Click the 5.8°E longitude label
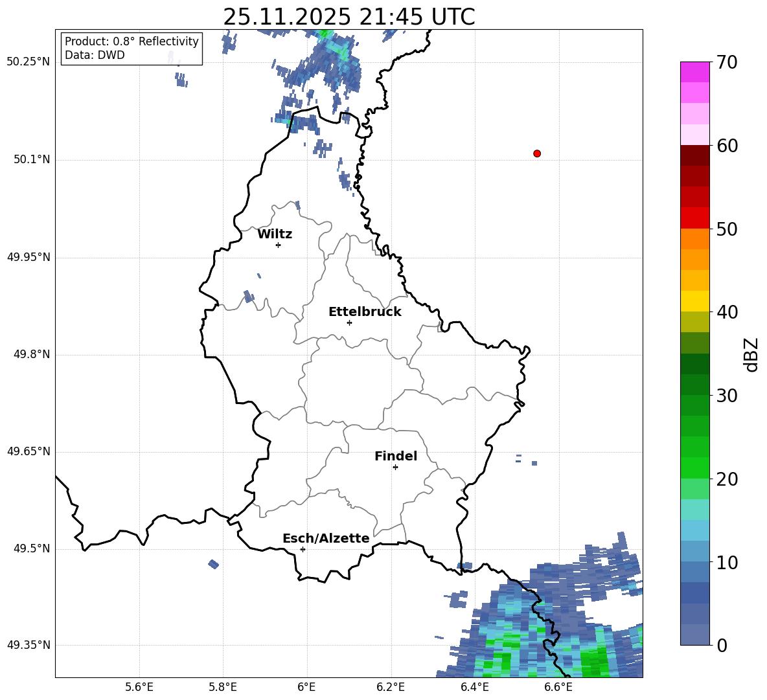767x700 pixels. pos(223,687)
